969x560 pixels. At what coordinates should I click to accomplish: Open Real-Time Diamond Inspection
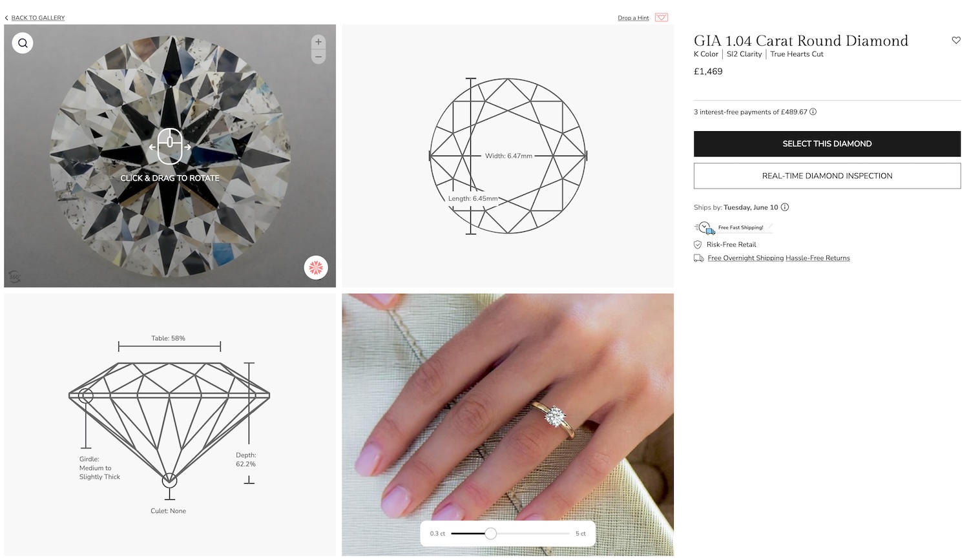click(x=827, y=176)
